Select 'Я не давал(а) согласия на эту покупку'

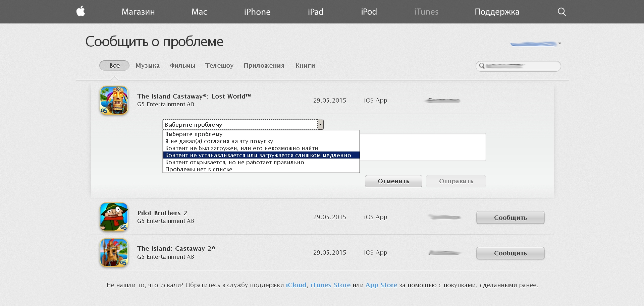tap(261, 141)
